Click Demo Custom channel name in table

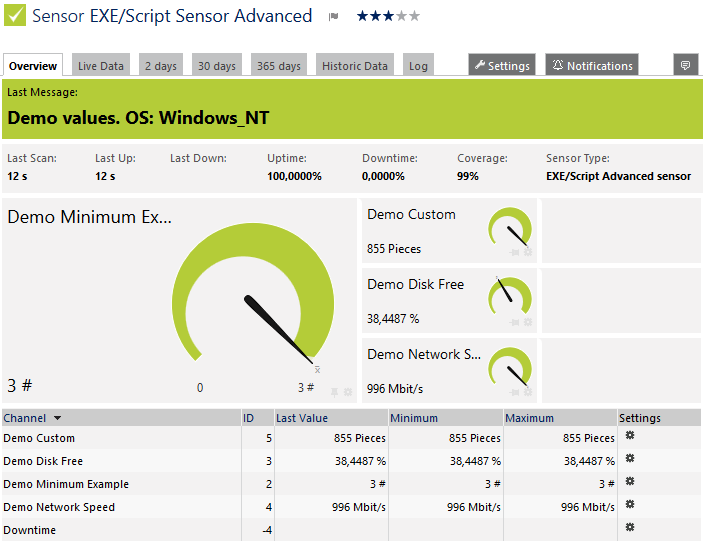coord(39,438)
